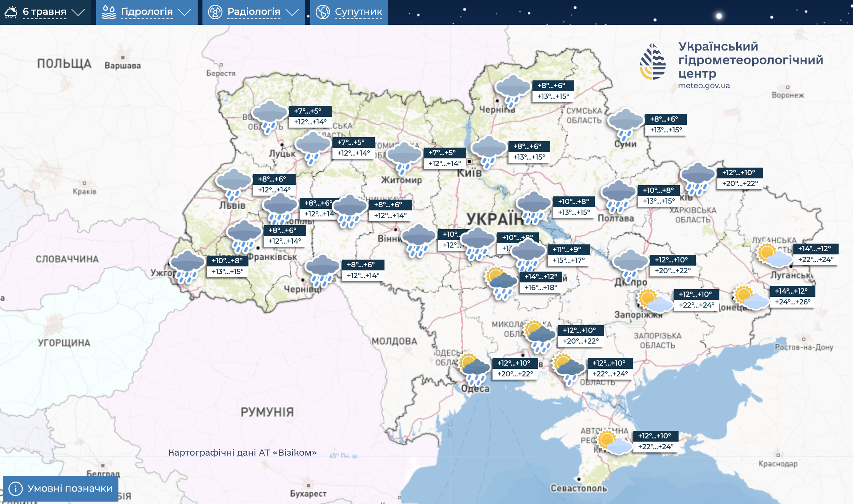The width and height of the screenshot is (853, 504).
Task: Click the Радіологія radiation icon
Action: pyautogui.click(x=215, y=12)
